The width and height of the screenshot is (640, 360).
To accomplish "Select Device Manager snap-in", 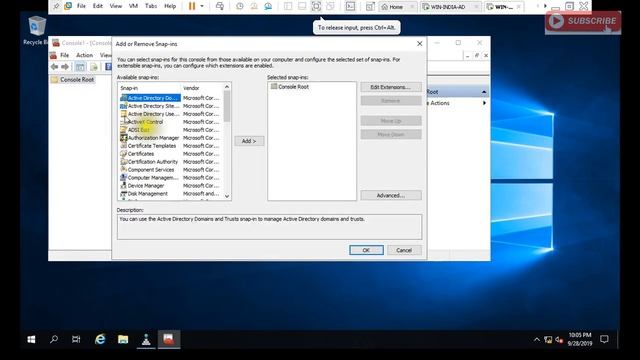I will pyautogui.click(x=171, y=186).
